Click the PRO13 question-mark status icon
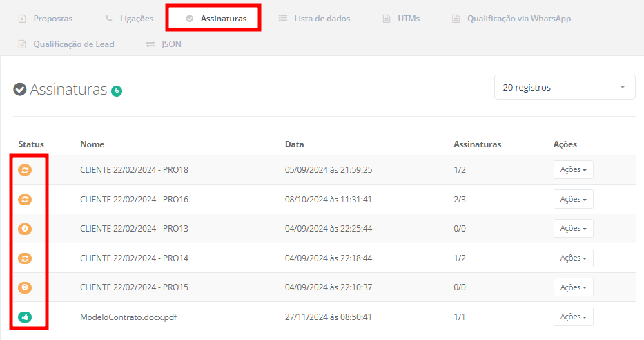Viewport: 644px width, 340px height. coord(25,229)
